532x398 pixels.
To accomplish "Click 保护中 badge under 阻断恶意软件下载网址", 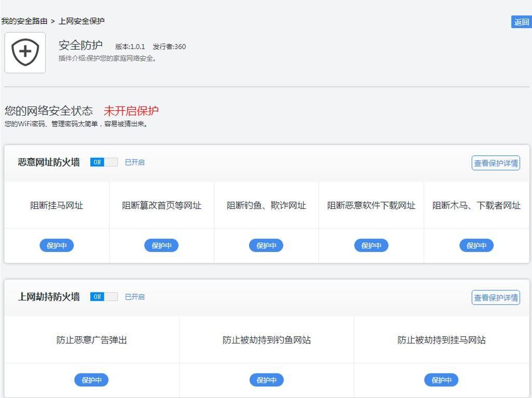I will click(x=371, y=246).
